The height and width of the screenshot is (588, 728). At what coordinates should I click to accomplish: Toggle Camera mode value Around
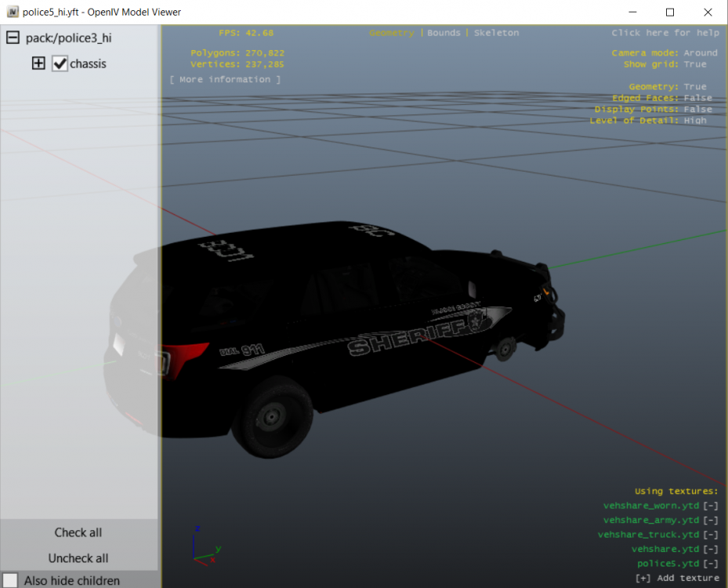coord(700,53)
